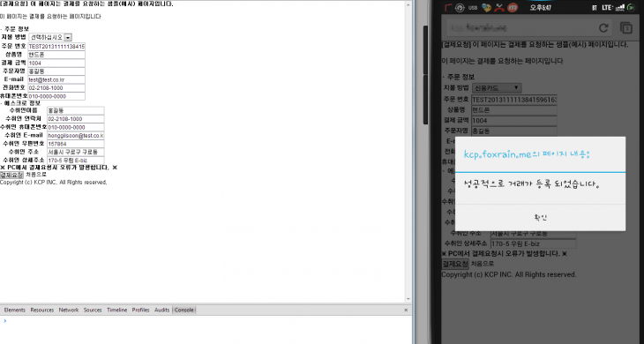This screenshot has width=644, height=344.
Task: Click the 에스크로 정보 heading on the desktop page
Action: tap(22, 103)
